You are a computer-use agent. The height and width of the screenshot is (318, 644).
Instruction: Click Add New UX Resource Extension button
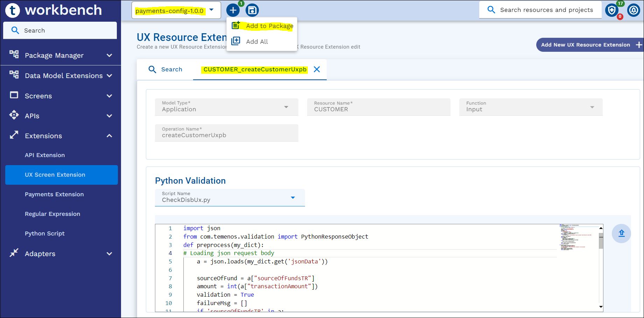click(589, 45)
